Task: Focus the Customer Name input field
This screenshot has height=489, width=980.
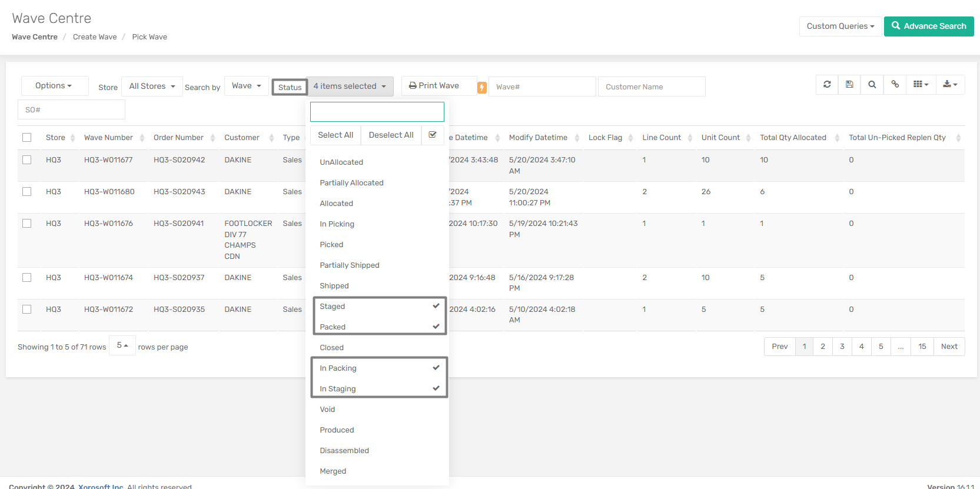Action: coord(652,87)
